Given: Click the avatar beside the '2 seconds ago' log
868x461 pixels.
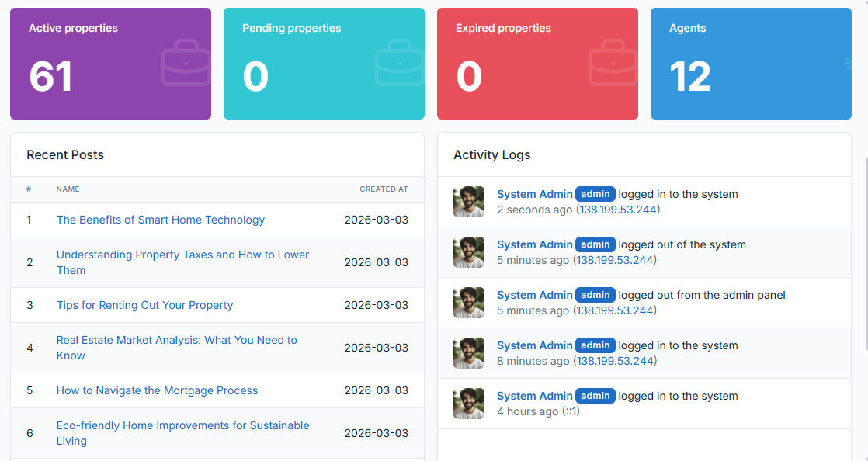Looking at the screenshot, I should click(469, 202).
